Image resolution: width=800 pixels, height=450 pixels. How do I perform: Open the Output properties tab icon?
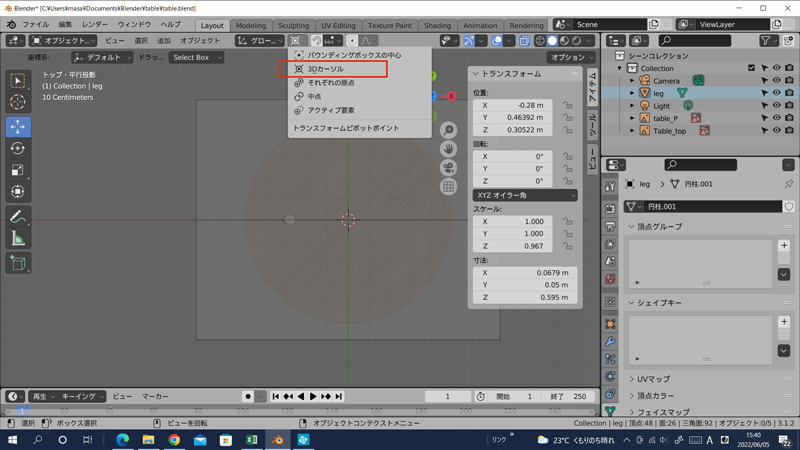[x=610, y=226]
